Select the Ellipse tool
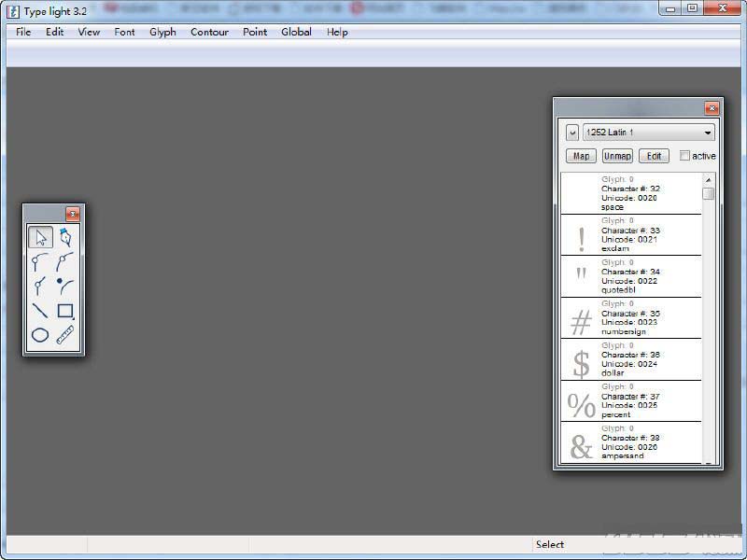 tap(40, 335)
